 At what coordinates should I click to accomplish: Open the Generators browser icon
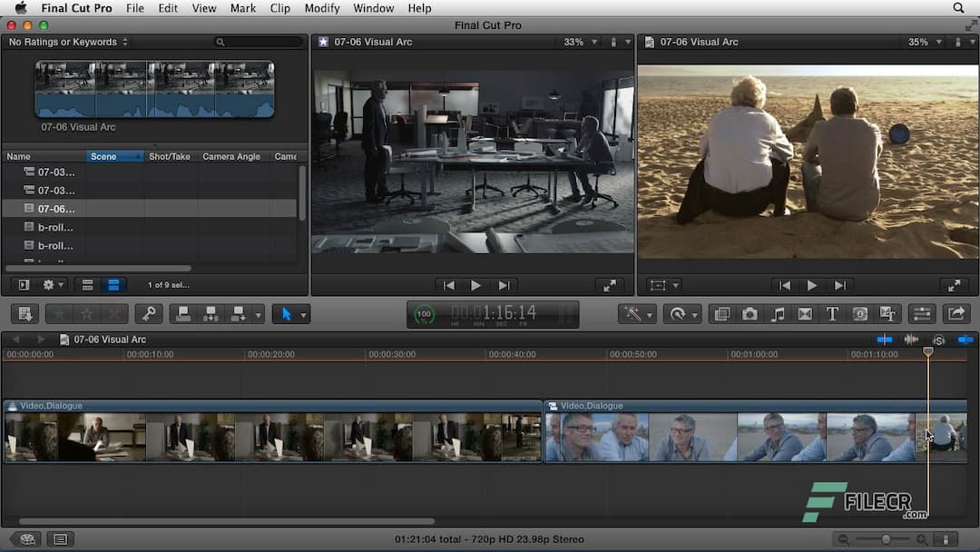(x=859, y=313)
